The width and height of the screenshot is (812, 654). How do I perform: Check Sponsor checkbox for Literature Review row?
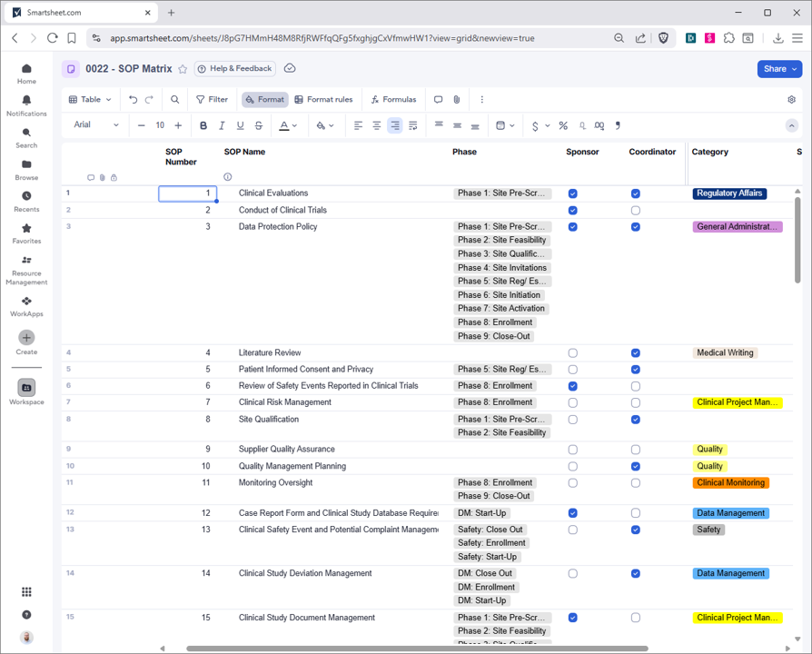click(572, 353)
